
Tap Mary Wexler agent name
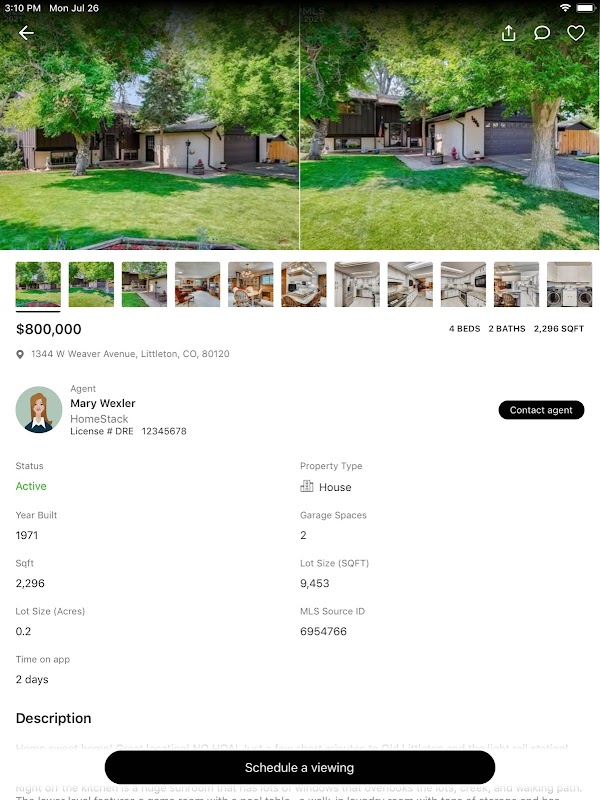click(x=103, y=404)
